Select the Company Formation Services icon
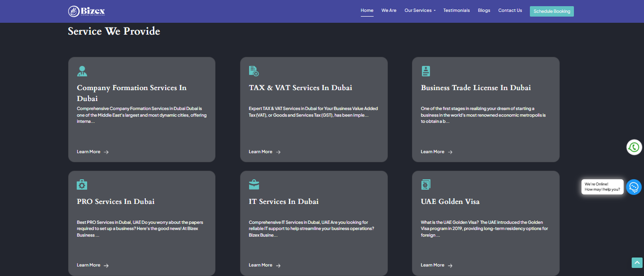 pyautogui.click(x=82, y=71)
